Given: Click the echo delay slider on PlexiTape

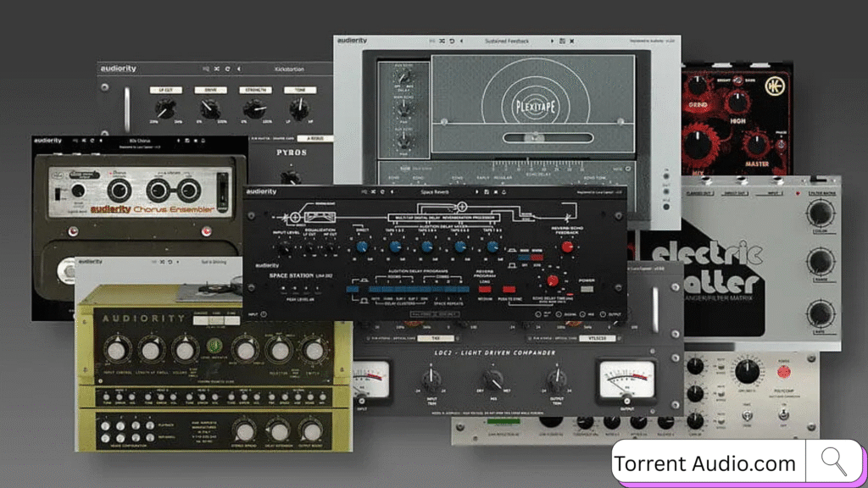Looking at the screenshot, I should pyautogui.click(x=534, y=139).
